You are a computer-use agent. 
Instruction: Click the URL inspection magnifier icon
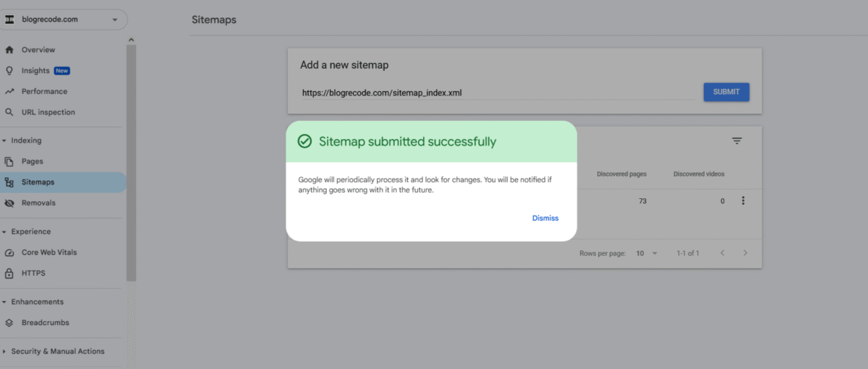click(x=9, y=112)
